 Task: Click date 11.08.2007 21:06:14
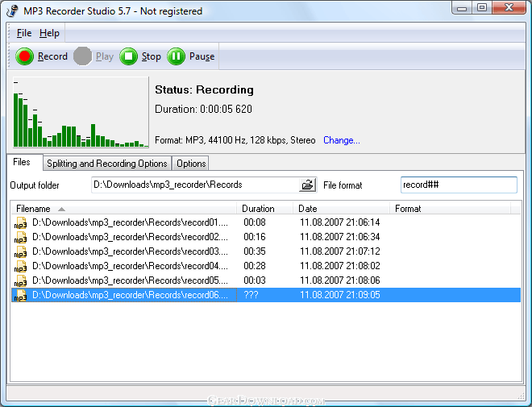click(x=340, y=222)
